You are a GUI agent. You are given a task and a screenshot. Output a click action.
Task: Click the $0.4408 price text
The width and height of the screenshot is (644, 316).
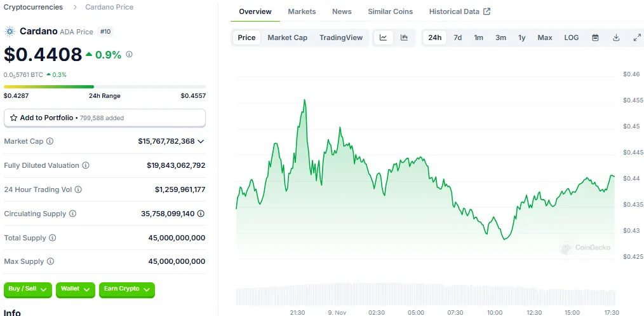click(x=43, y=54)
